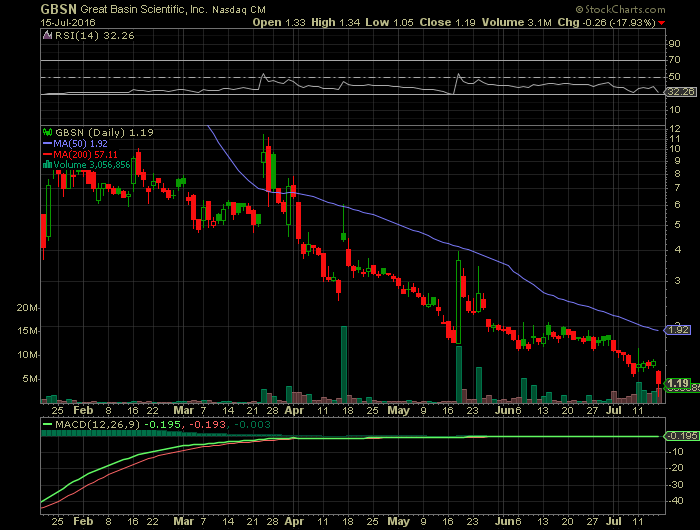Click the High 1.34 value
This screenshot has height=530, width=700.
click(335, 22)
